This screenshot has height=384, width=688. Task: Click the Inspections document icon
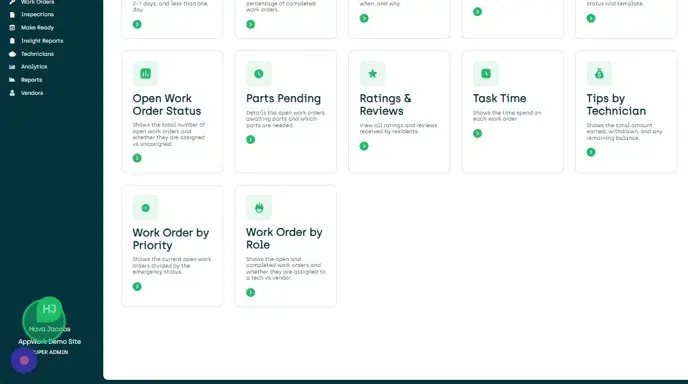click(x=12, y=14)
